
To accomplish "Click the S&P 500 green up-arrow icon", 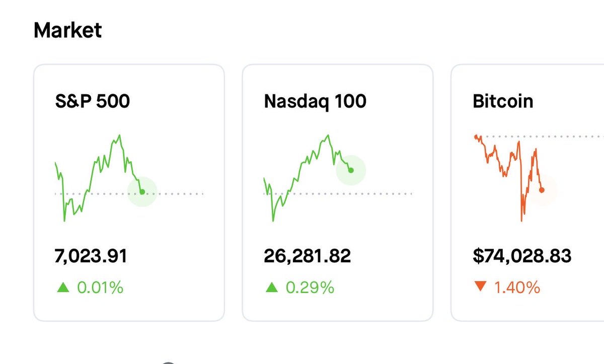I will 63,287.
